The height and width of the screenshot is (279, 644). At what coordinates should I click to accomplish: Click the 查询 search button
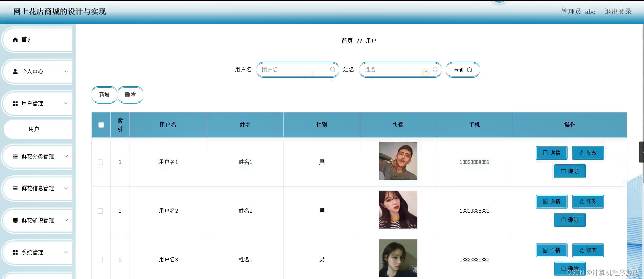coord(463,70)
